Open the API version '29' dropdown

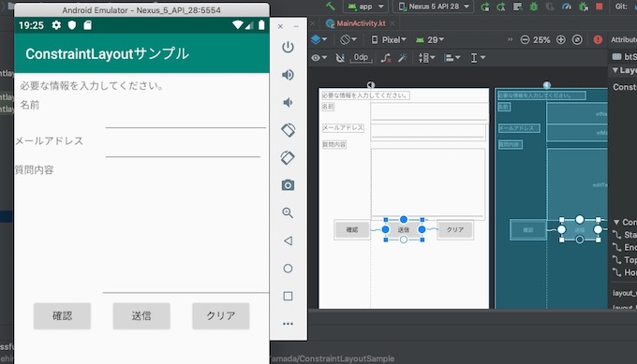click(x=430, y=39)
